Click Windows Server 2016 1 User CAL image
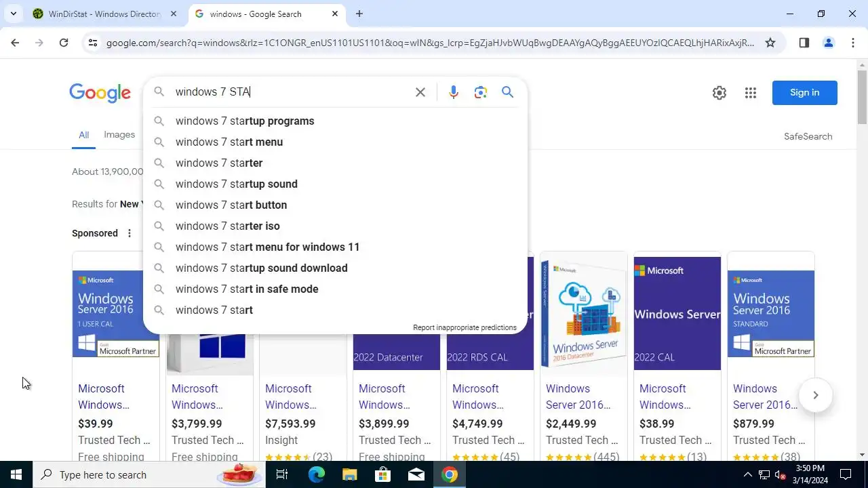The image size is (868, 488). pos(116,314)
